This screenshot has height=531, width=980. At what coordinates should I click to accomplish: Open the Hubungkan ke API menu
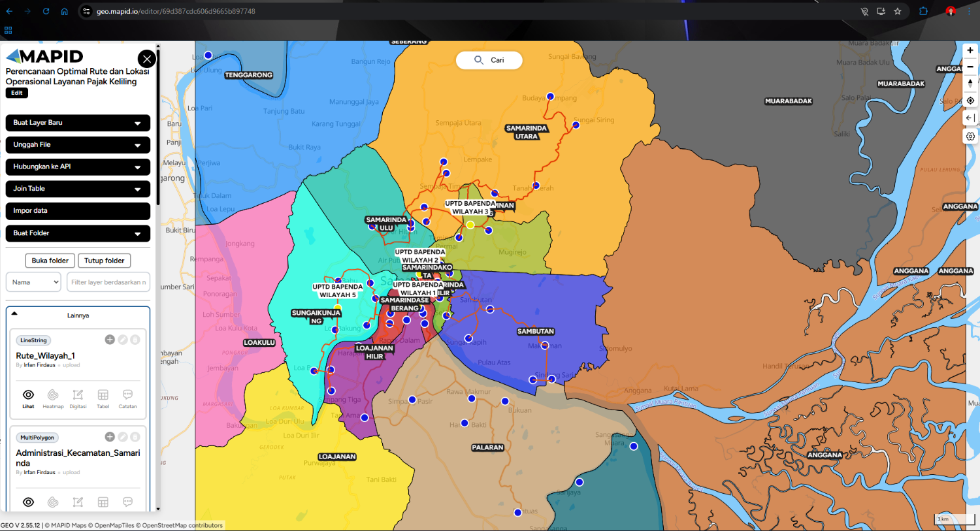click(78, 167)
